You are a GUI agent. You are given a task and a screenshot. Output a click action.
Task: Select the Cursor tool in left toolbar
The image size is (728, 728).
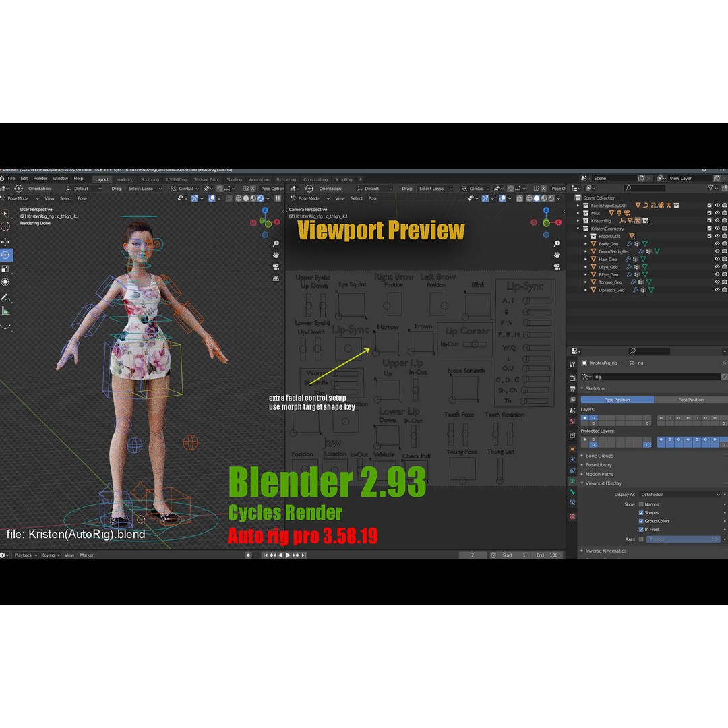5,226
